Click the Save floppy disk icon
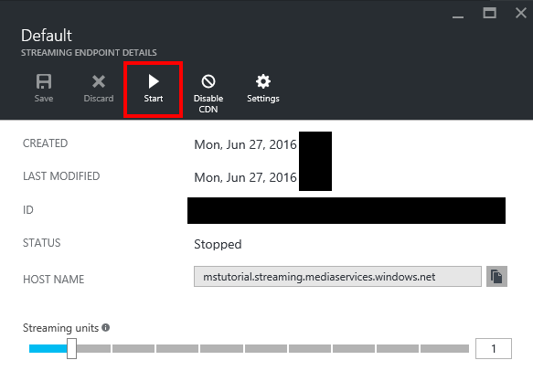This screenshot has height=392, width=533. point(44,81)
